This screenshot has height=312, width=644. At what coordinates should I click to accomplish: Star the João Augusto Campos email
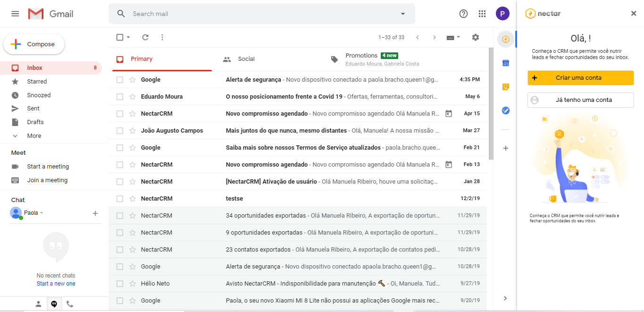(133, 131)
